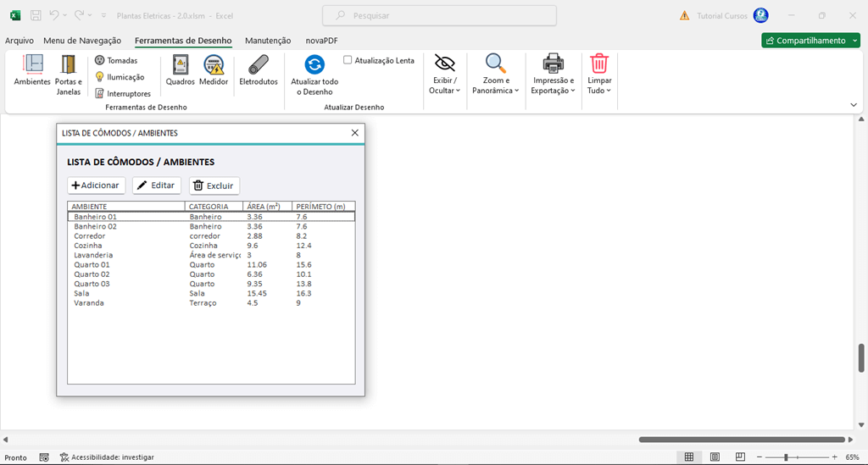Adjust the zoom slider handle

pyautogui.click(x=786, y=457)
